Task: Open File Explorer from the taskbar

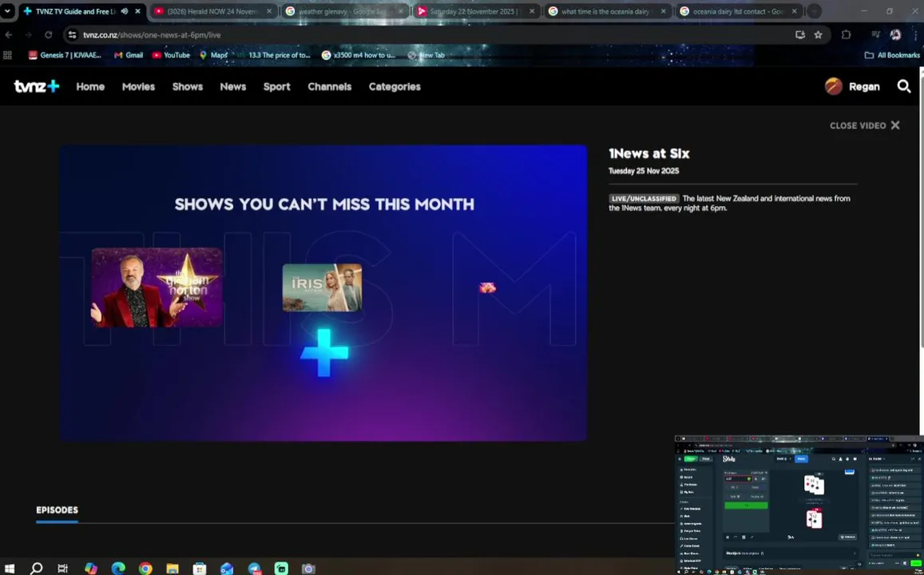Action: pos(172,569)
